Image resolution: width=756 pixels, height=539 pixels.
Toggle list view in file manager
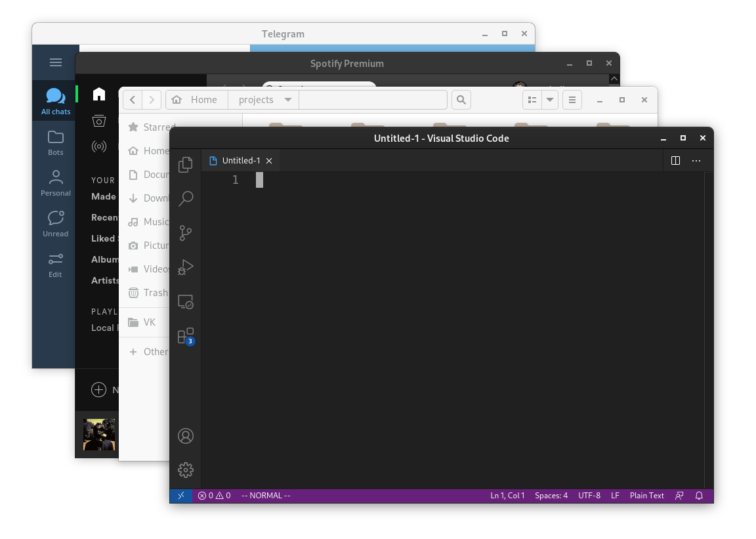[x=532, y=100]
